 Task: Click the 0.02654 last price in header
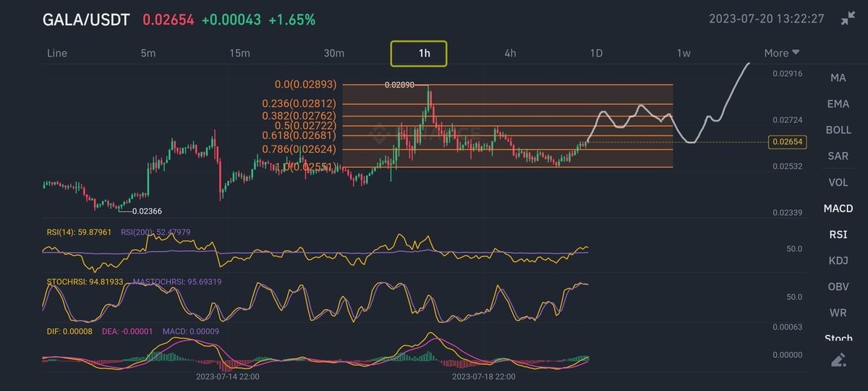(168, 20)
